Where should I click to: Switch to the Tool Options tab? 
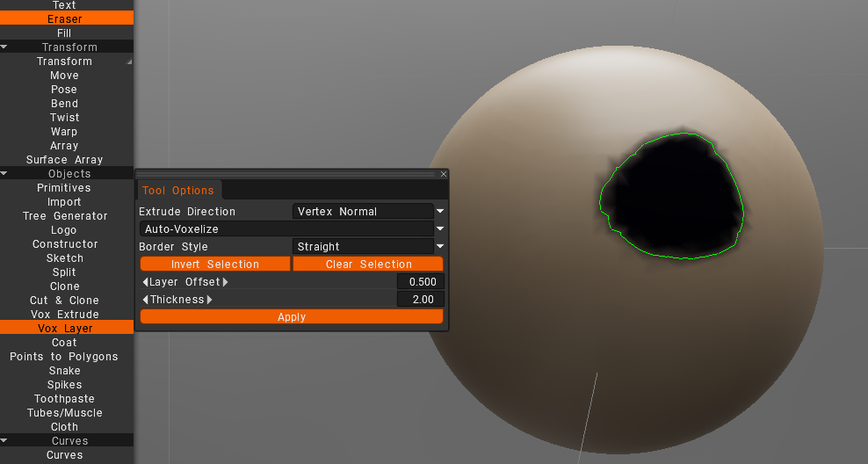(178, 191)
